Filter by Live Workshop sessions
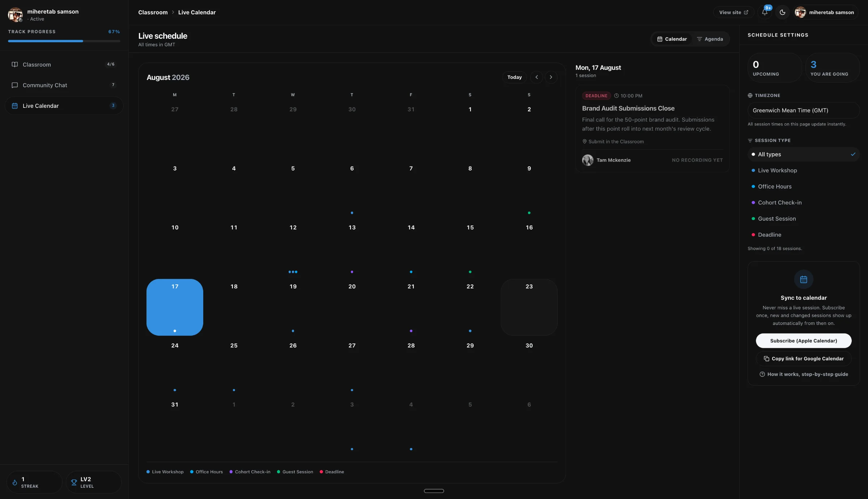 tap(804, 170)
